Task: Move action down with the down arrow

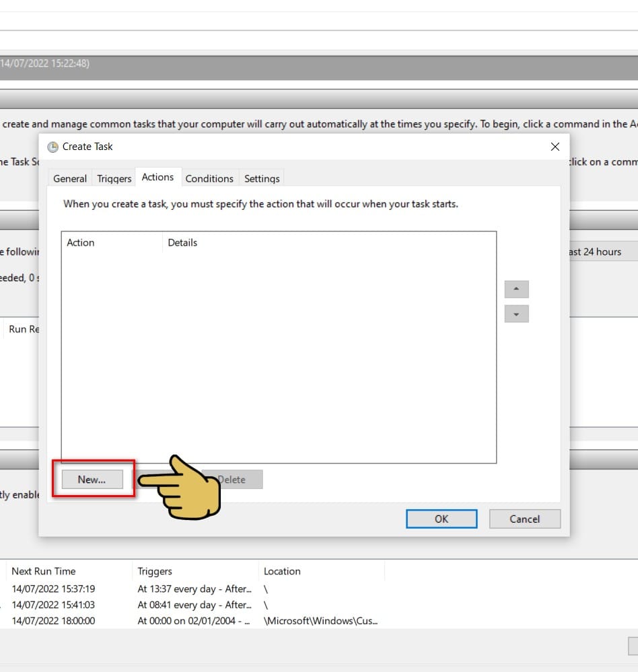Action: [x=516, y=313]
